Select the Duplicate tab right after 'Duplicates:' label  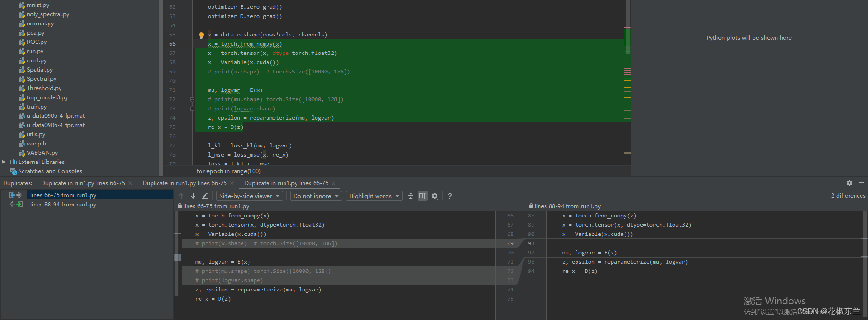point(83,183)
